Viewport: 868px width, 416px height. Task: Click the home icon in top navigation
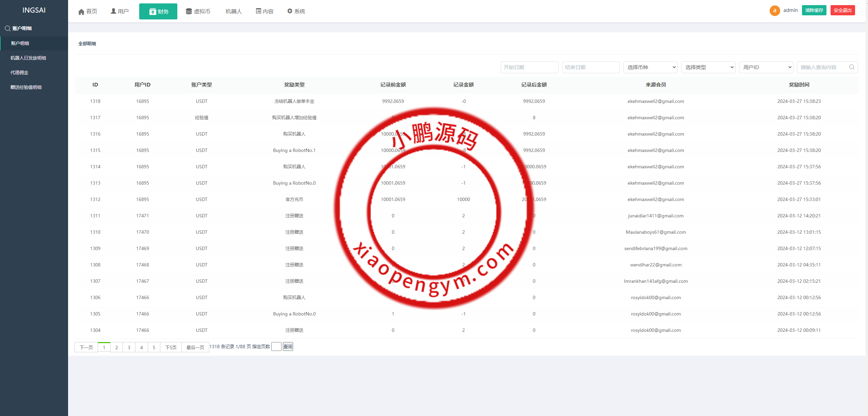[x=81, y=12]
